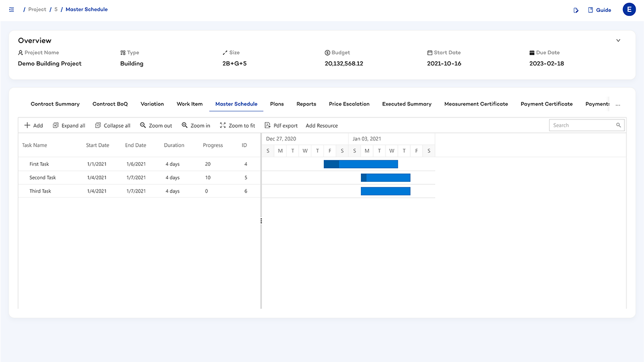
Task: Click the First Task progress bar
Action: [360, 164]
